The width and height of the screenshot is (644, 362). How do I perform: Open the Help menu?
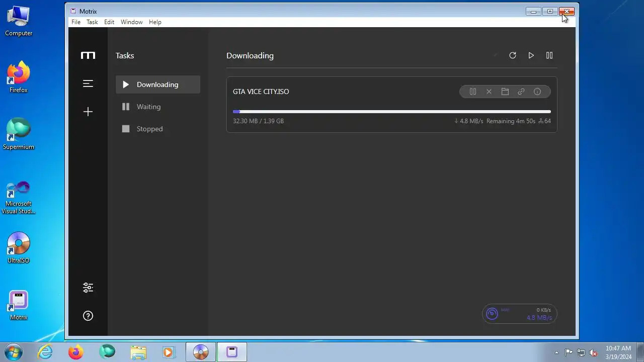tap(155, 22)
